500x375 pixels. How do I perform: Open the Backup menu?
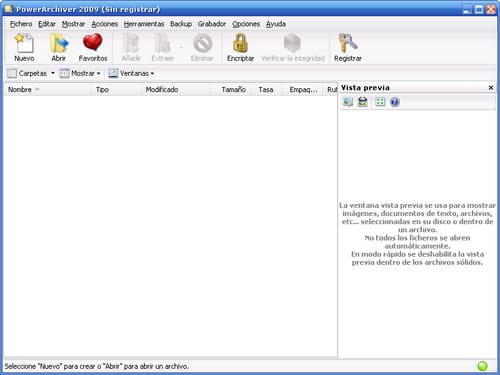[x=181, y=24]
